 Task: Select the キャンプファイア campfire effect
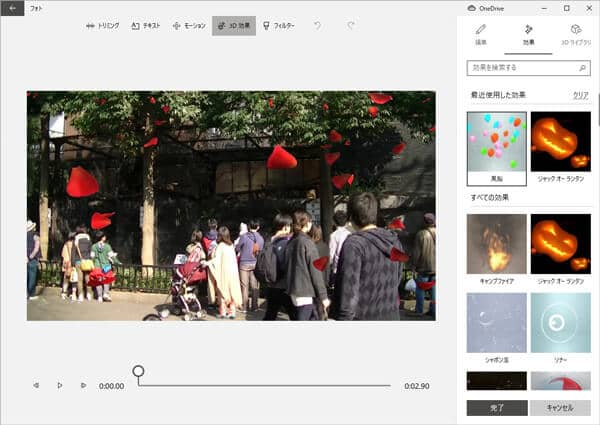pos(496,250)
